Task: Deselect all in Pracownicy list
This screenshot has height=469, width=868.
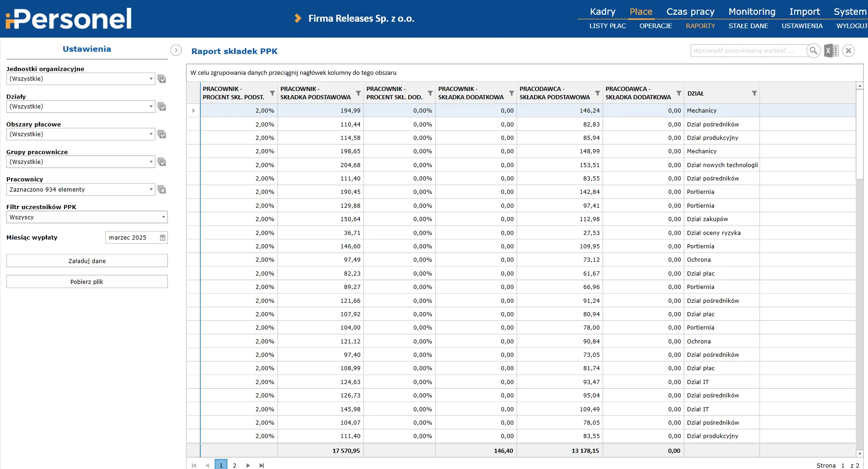Action: pos(161,190)
